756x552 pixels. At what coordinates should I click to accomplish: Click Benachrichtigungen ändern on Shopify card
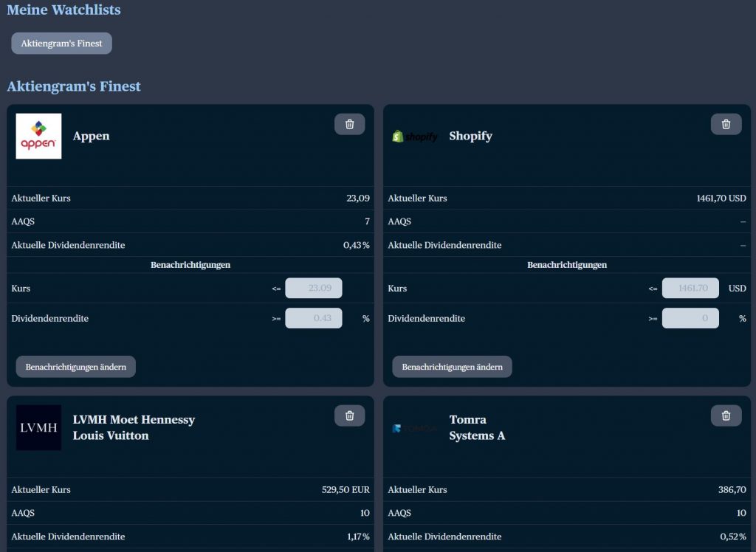pyautogui.click(x=453, y=367)
